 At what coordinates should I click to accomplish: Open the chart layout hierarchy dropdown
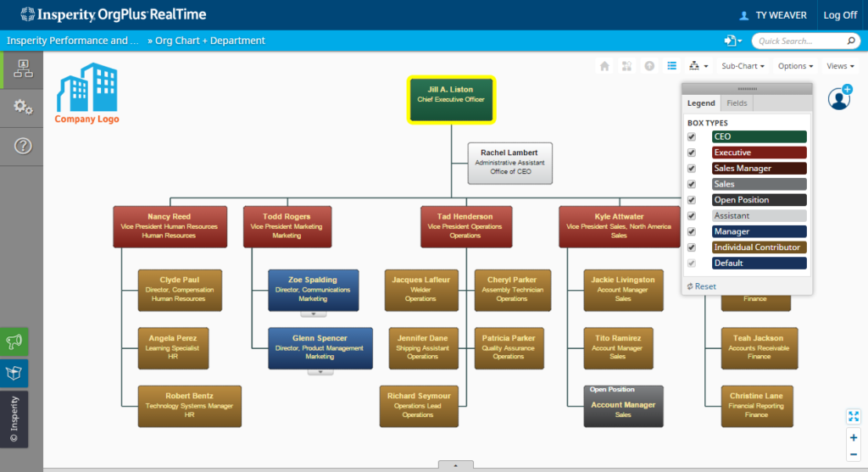(698, 66)
